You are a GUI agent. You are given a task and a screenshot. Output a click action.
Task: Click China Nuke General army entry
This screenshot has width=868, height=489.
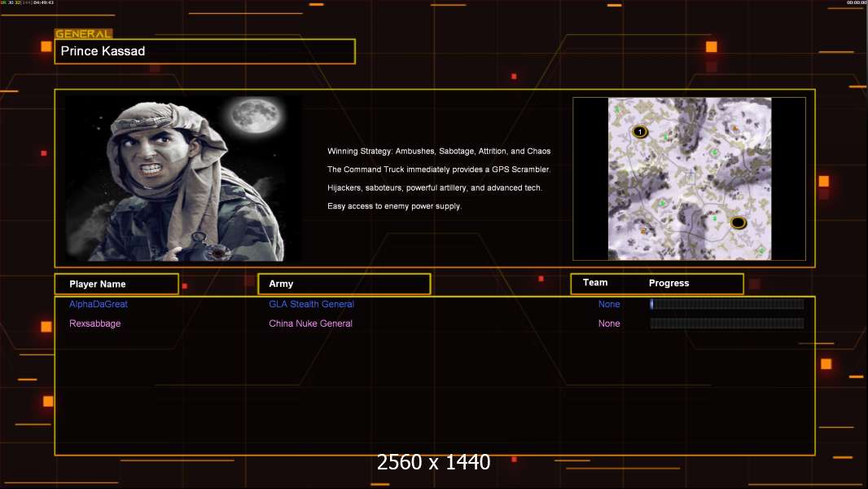[310, 324]
